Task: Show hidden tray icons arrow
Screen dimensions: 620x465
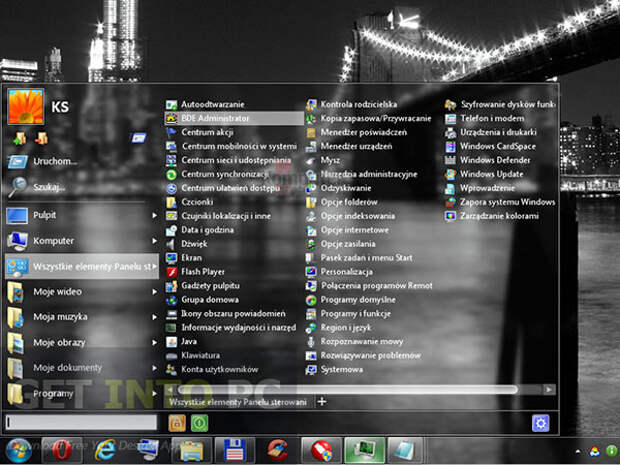Action: coord(578,451)
